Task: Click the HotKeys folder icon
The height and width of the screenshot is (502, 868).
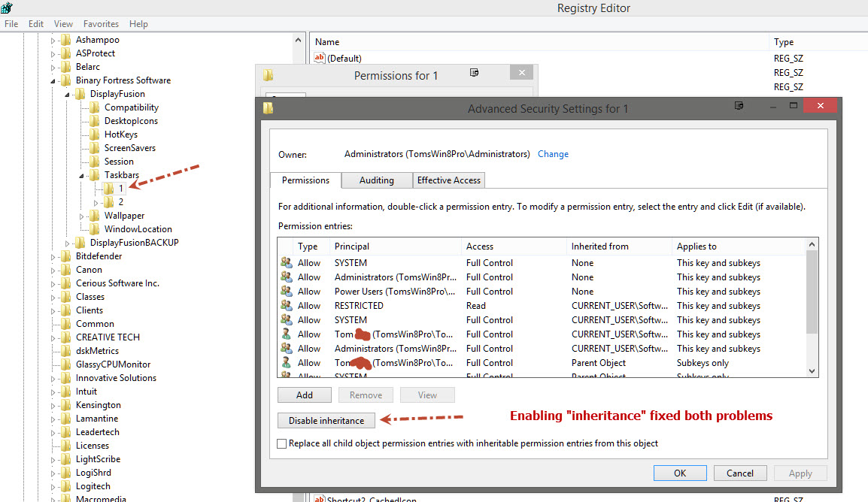Action: tap(94, 135)
